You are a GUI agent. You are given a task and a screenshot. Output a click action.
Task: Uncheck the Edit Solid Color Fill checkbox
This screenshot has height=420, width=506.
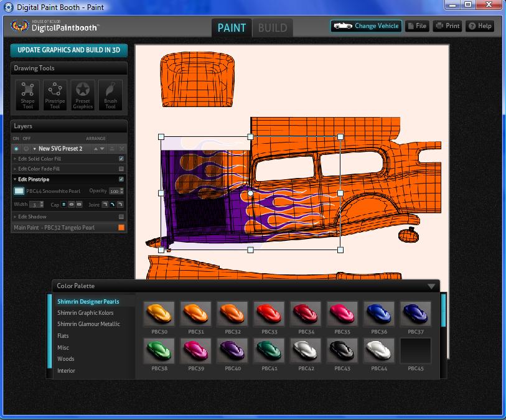121,159
